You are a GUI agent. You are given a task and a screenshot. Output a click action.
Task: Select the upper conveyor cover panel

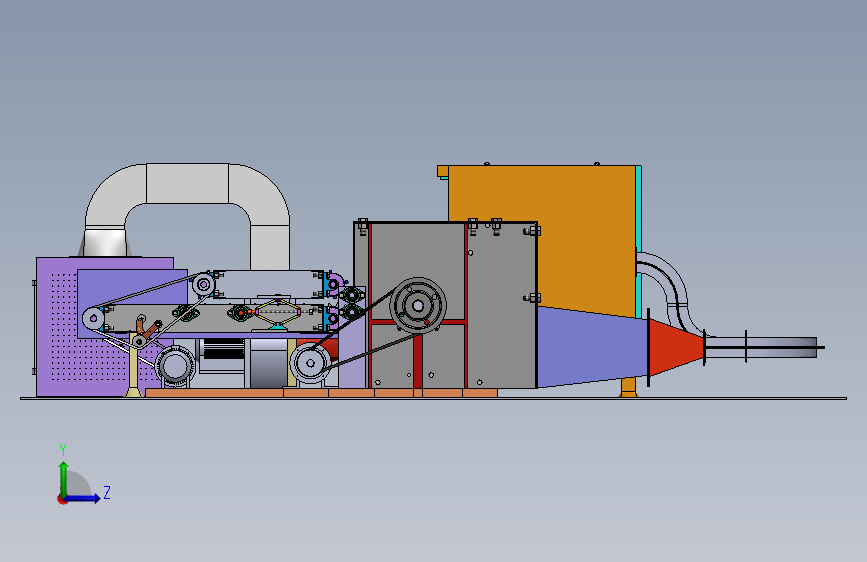pyautogui.click(x=268, y=284)
